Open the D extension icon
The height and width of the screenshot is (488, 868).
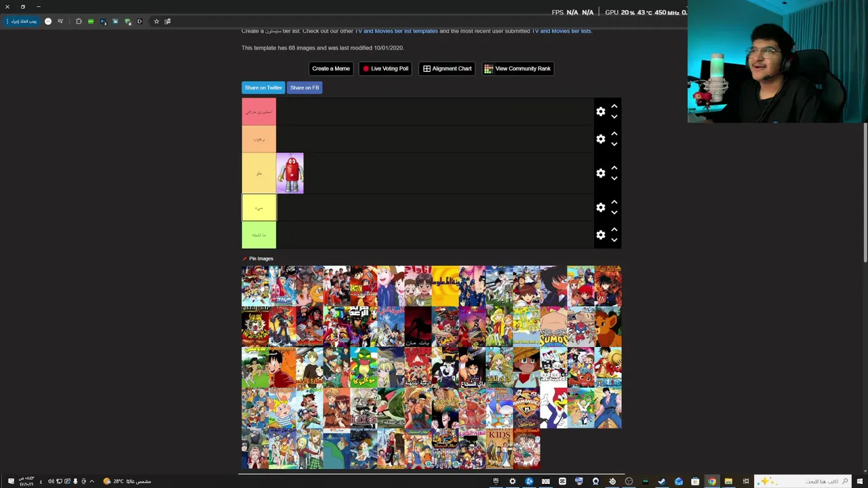pyautogui.click(x=140, y=22)
